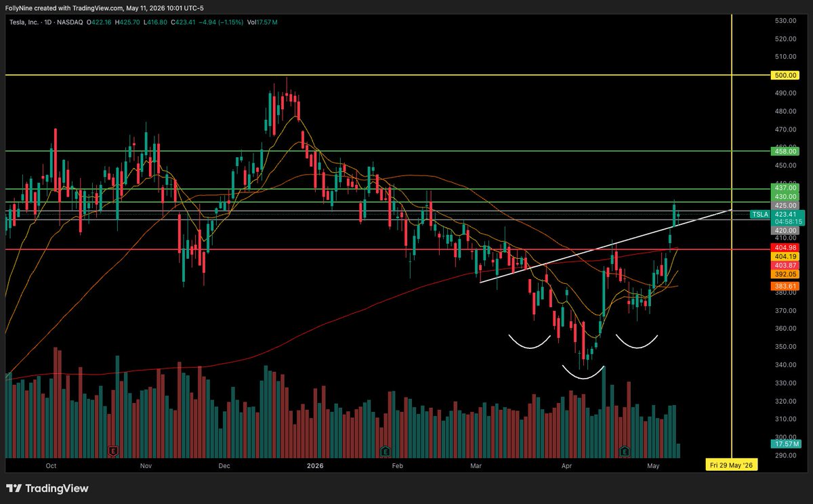
Task: Click the Mar label on time axis
Action: point(476,466)
